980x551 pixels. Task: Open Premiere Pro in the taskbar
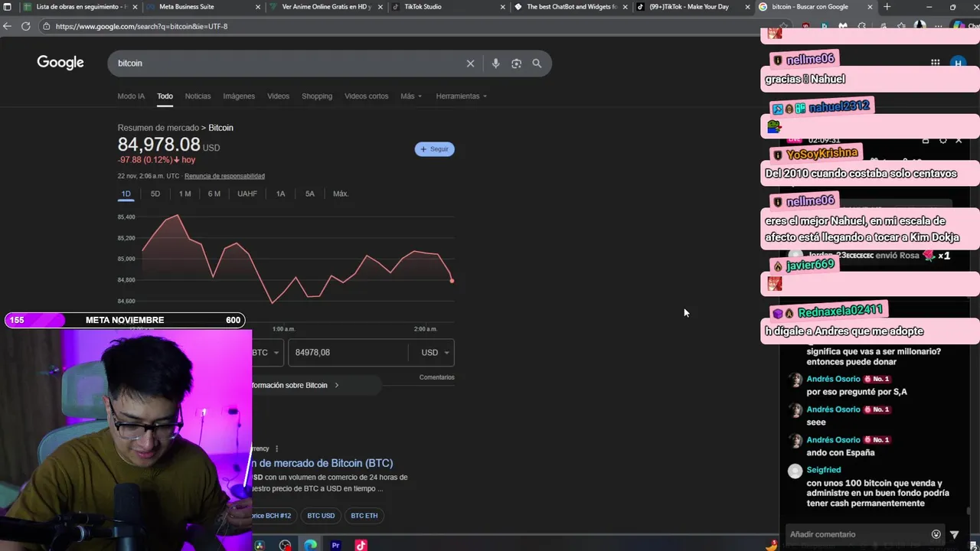point(335,545)
